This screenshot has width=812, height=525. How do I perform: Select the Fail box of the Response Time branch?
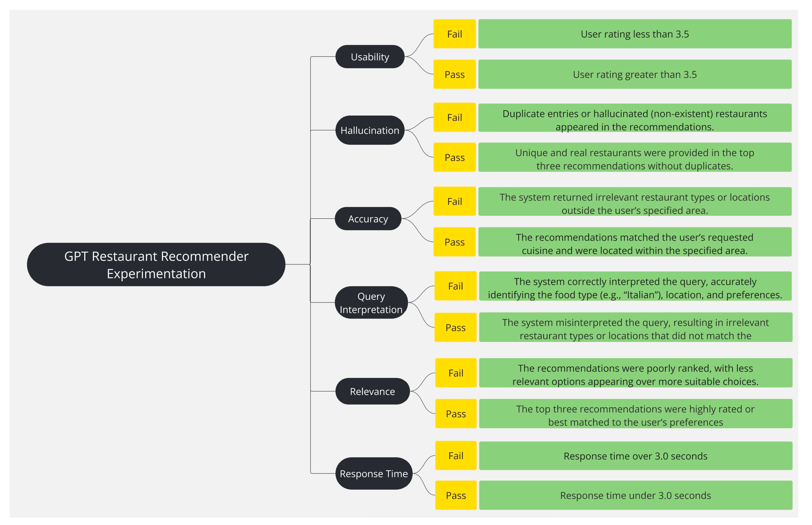(x=456, y=456)
